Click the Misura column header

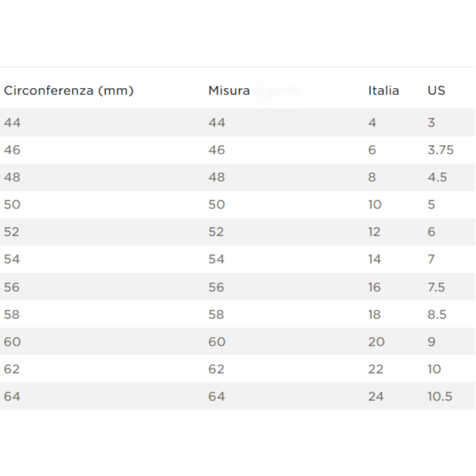[x=229, y=91]
